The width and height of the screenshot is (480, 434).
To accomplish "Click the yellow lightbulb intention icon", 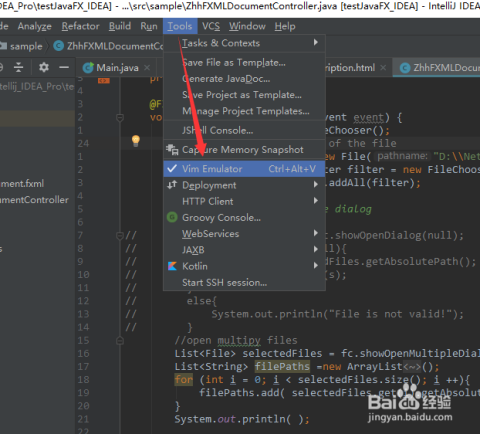I will click(x=136, y=141).
